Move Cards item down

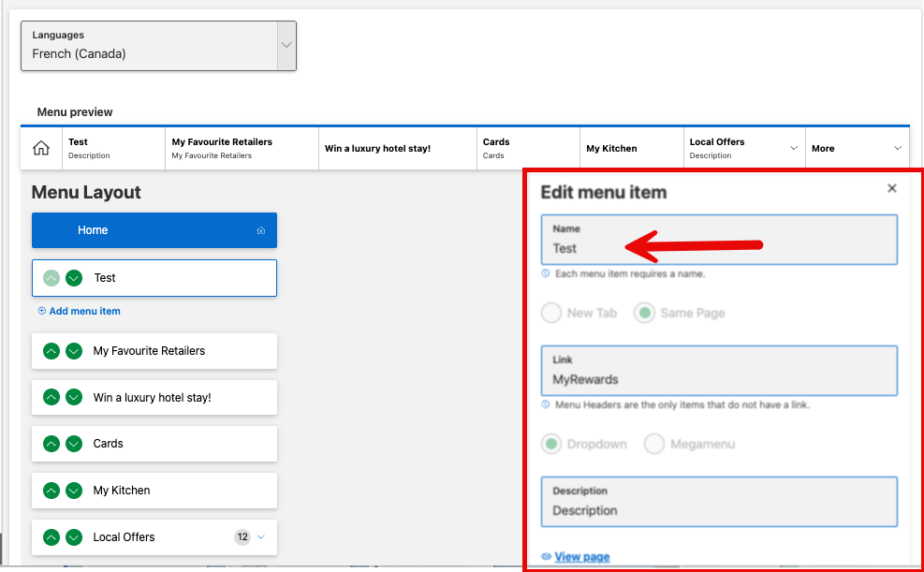tap(74, 444)
